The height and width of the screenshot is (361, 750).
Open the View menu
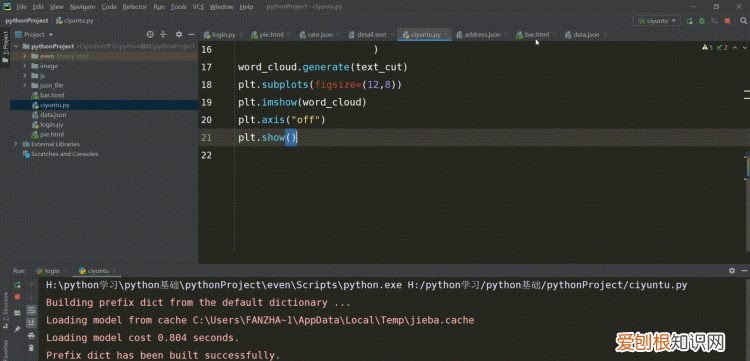click(x=56, y=7)
